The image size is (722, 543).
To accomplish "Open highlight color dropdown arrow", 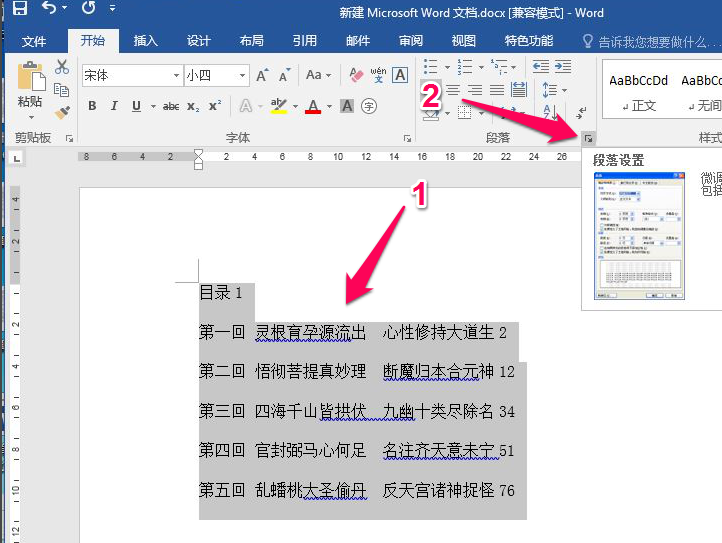I will click(296, 107).
